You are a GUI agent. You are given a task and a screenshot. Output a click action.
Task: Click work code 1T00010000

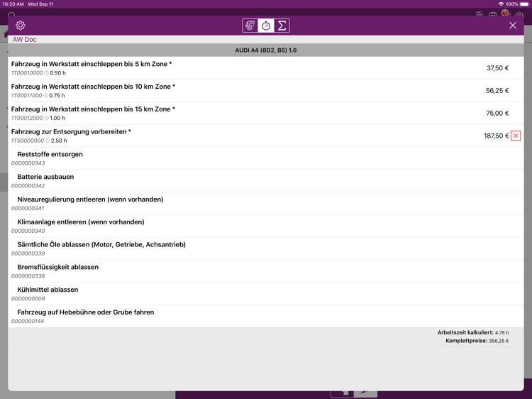(27, 73)
